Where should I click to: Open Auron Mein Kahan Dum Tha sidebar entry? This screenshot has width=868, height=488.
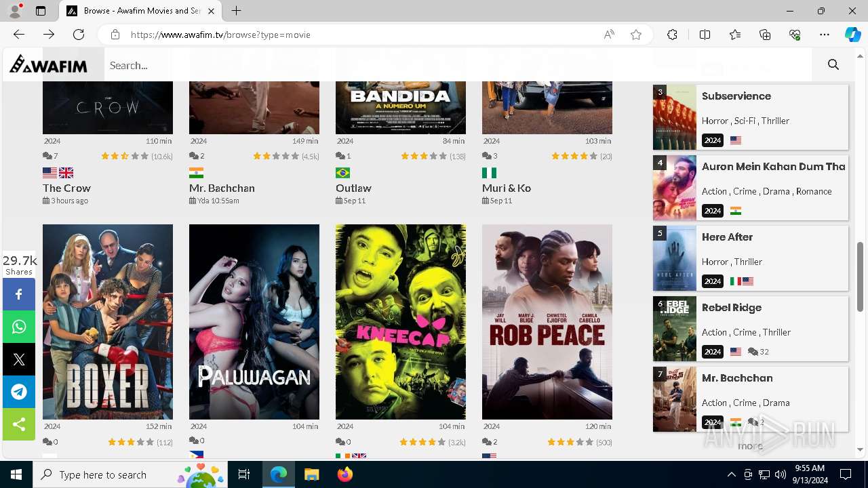click(774, 167)
